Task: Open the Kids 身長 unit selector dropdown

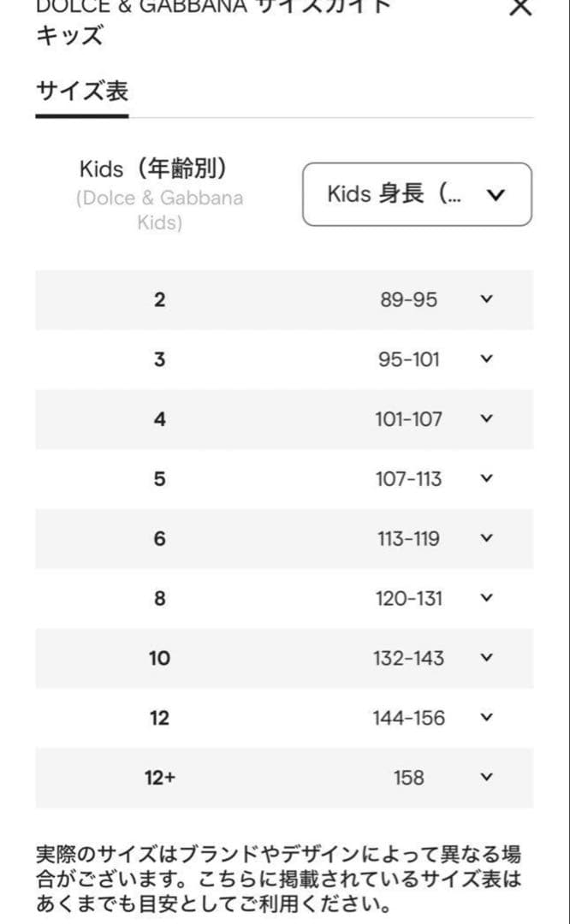Action: click(417, 194)
